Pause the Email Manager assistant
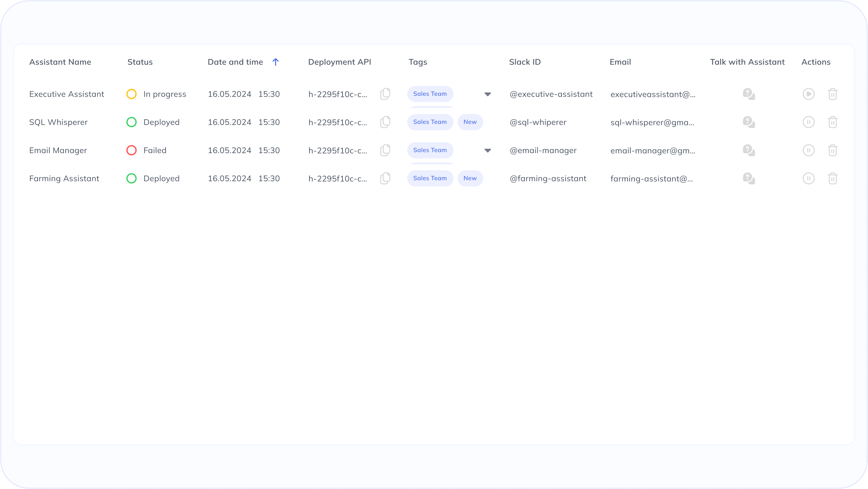The image size is (868, 489). [809, 150]
